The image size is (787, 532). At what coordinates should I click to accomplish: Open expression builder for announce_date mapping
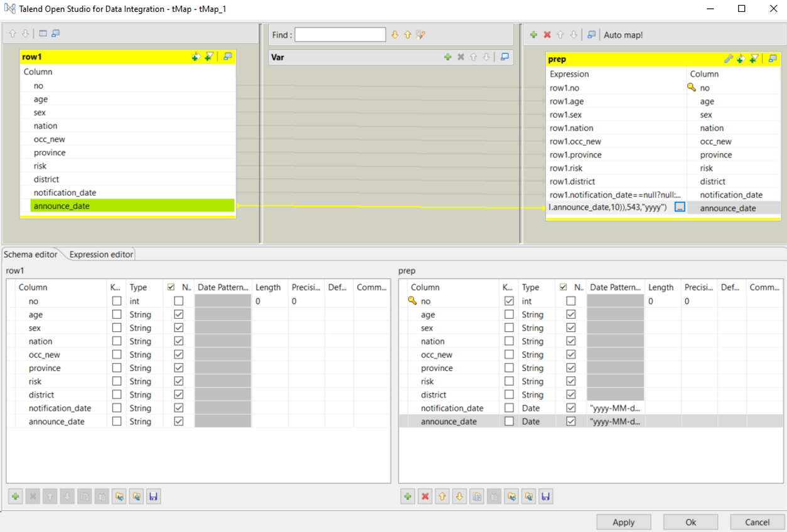coord(678,208)
